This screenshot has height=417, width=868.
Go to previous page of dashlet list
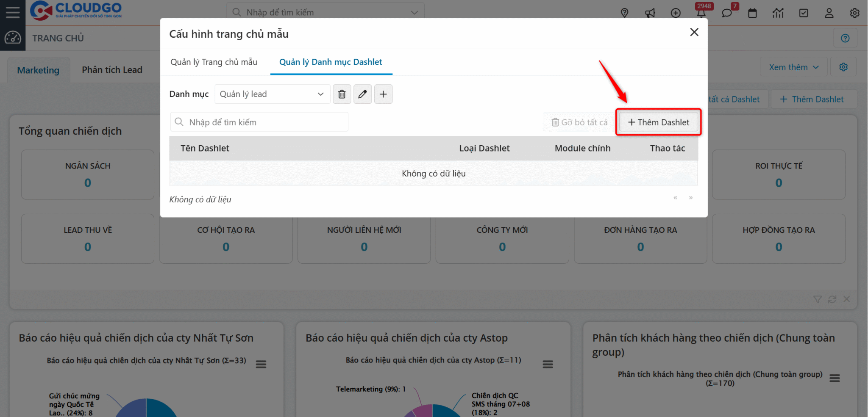tap(675, 198)
